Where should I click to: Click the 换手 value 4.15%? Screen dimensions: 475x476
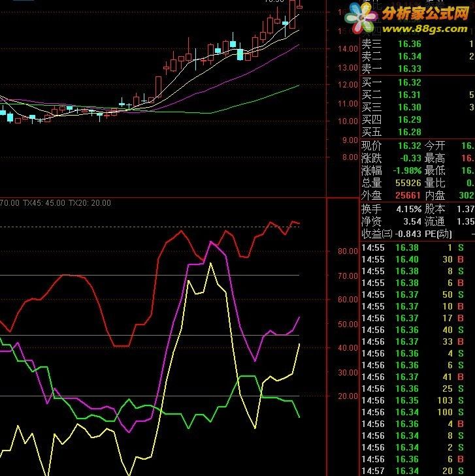coord(409,209)
